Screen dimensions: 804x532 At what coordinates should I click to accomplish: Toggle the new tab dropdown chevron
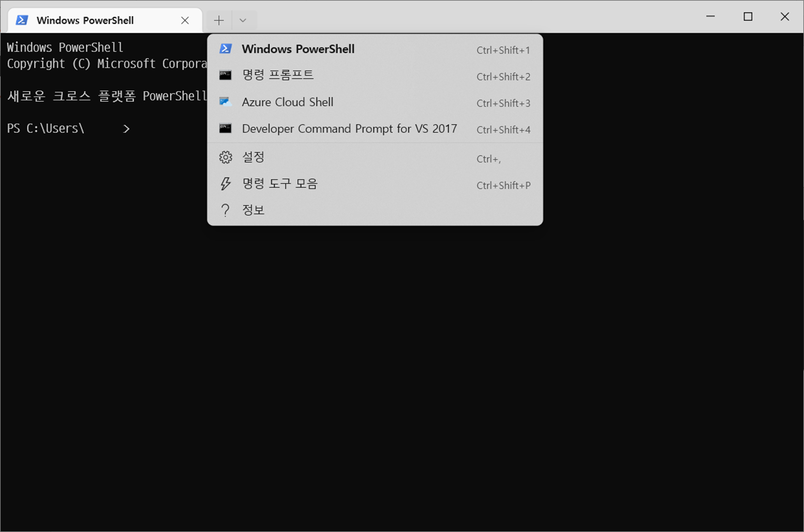tap(243, 21)
